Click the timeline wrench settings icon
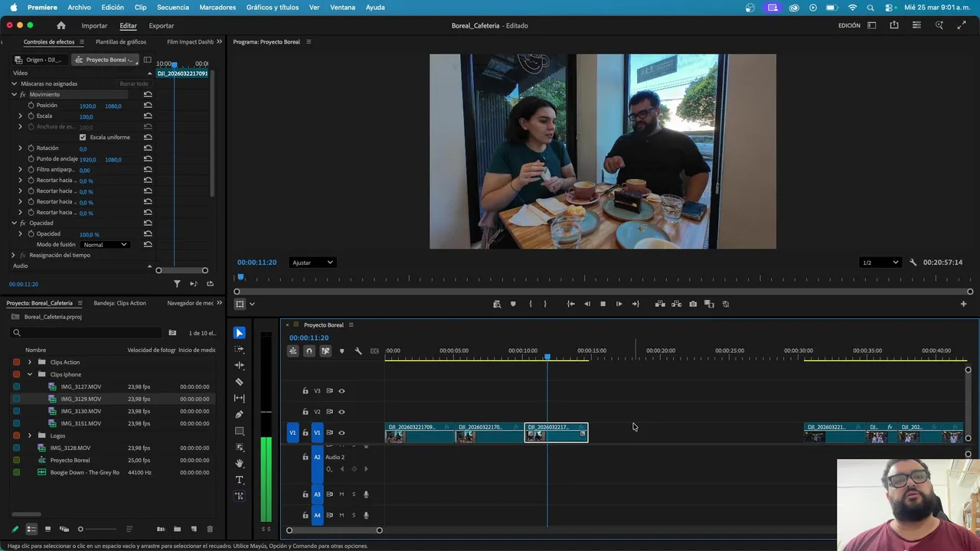 pos(358,350)
